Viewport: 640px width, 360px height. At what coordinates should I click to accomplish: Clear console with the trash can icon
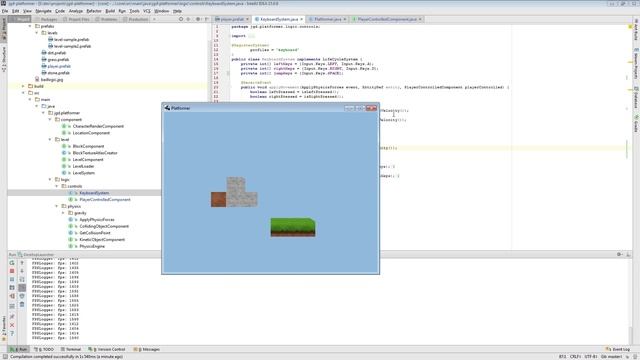point(22,304)
